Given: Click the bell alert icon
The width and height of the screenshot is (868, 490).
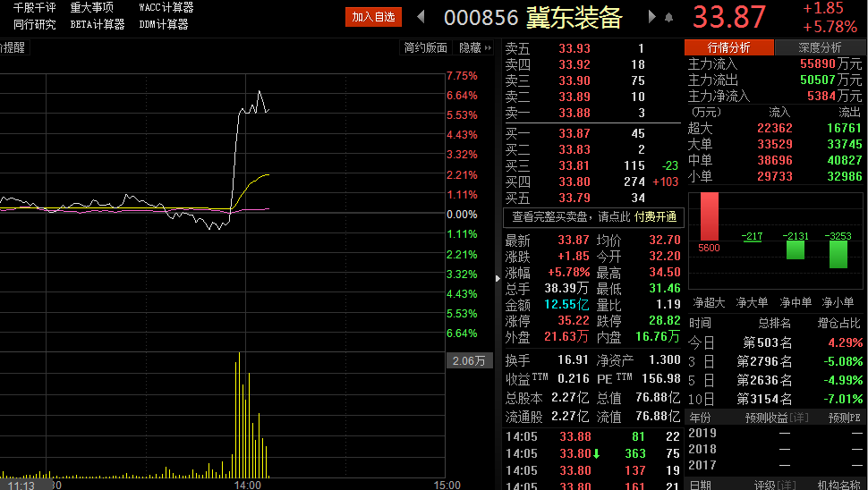Looking at the screenshot, I should tap(668, 17).
